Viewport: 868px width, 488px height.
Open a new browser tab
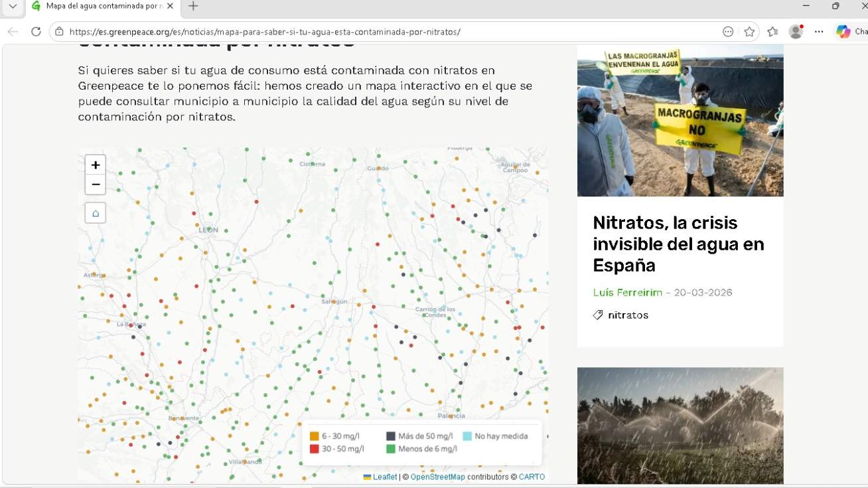(x=193, y=6)
